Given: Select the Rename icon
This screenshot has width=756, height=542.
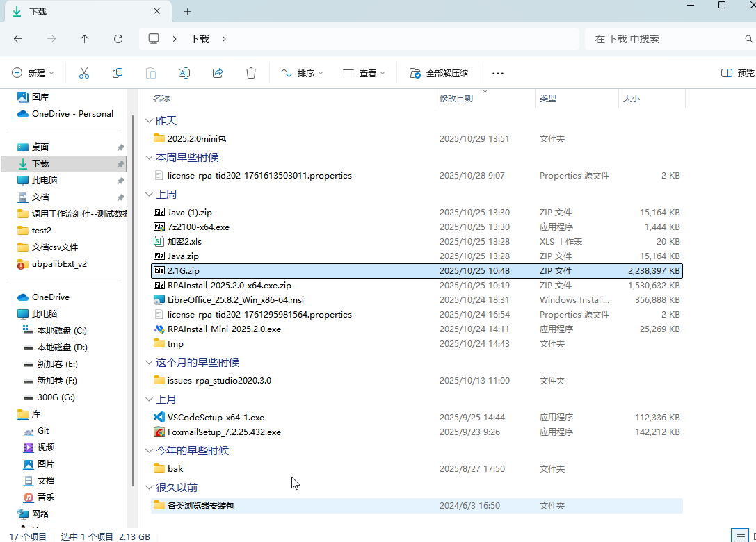Looking at the screenshot, I should tap(184, 72).
